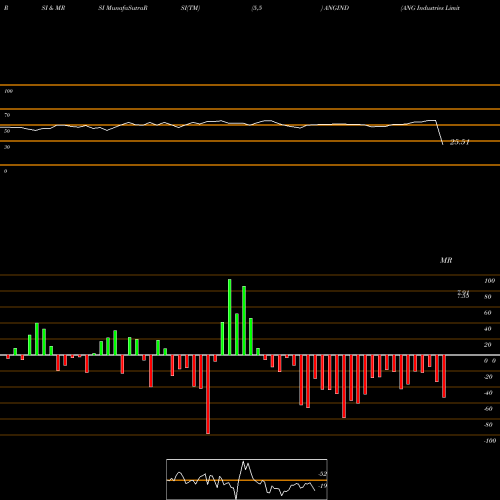The width and height of the screenshot is (500, 500).
Task: Click the tallest green MR histogram bar
Action: (230, 317)
